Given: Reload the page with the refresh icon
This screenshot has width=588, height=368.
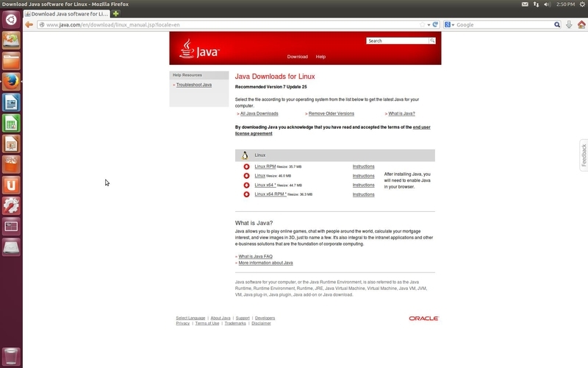Looking at the screenshot, I should coord(435,24).
